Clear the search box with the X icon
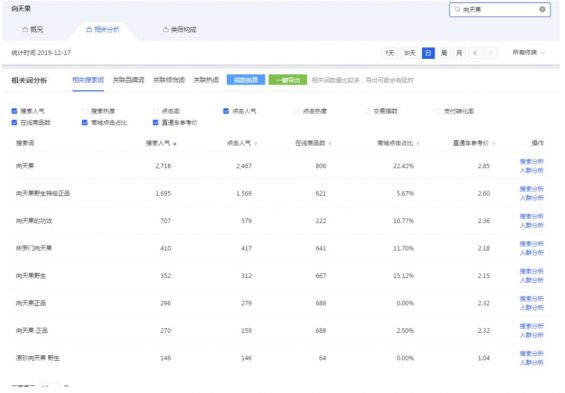 point(542,9)
